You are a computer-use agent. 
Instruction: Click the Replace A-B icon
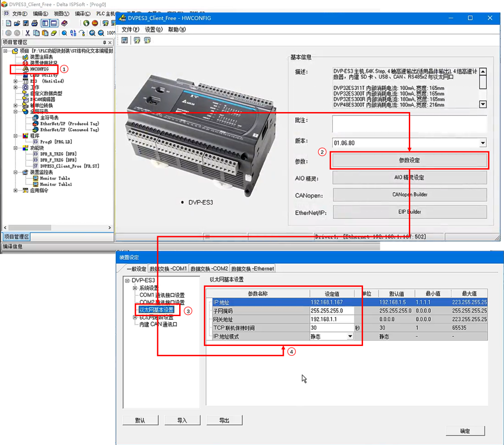click(73, 33)
